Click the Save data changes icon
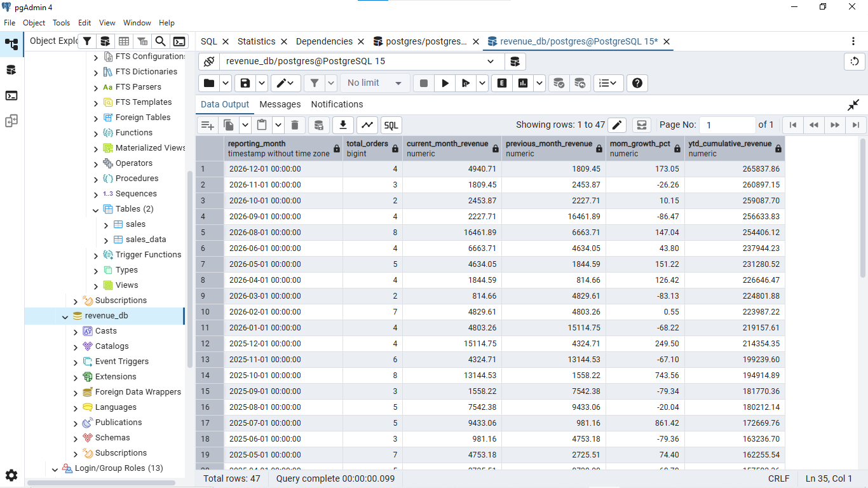This screenshot has height=488, width=868. coord(319,125)
